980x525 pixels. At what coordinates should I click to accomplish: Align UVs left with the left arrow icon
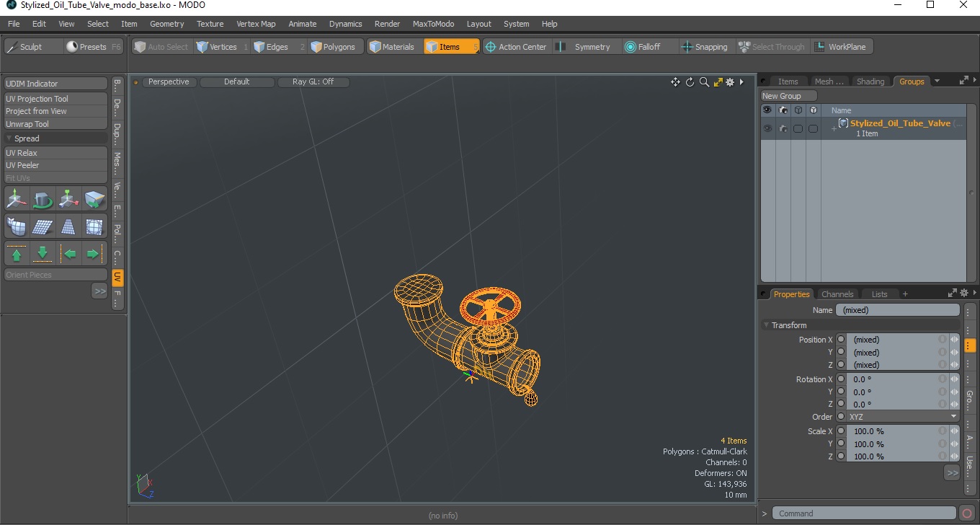(x=68, y=254)
